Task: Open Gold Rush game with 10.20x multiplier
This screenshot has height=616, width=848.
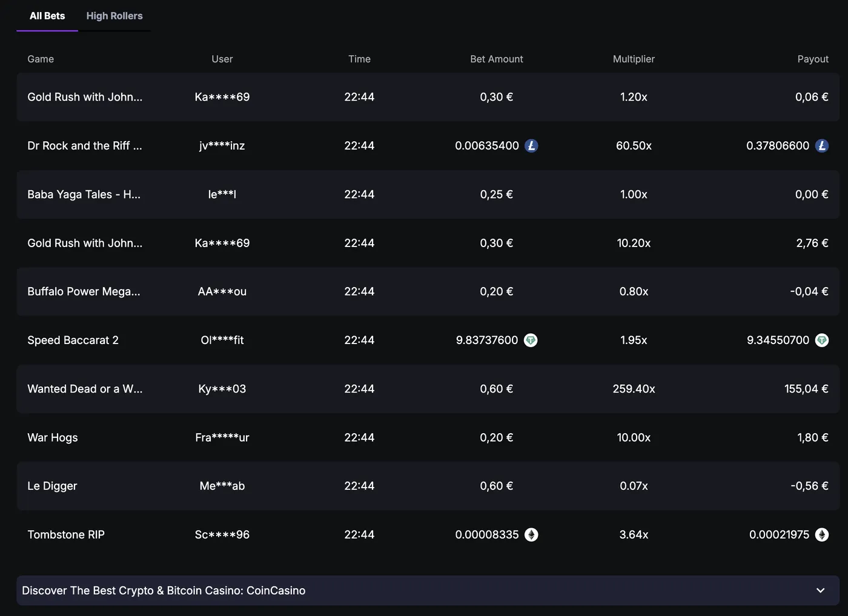Action: (85, 243)
